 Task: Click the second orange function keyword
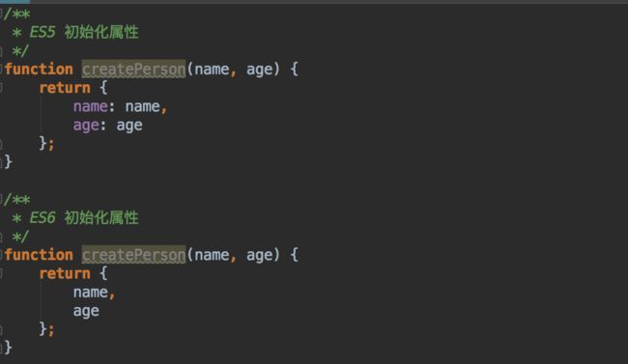(x=39, y=255)
